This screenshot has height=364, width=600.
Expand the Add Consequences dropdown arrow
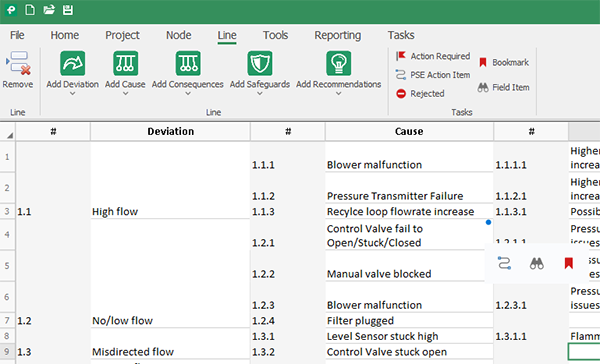click(x=188, y=94)
